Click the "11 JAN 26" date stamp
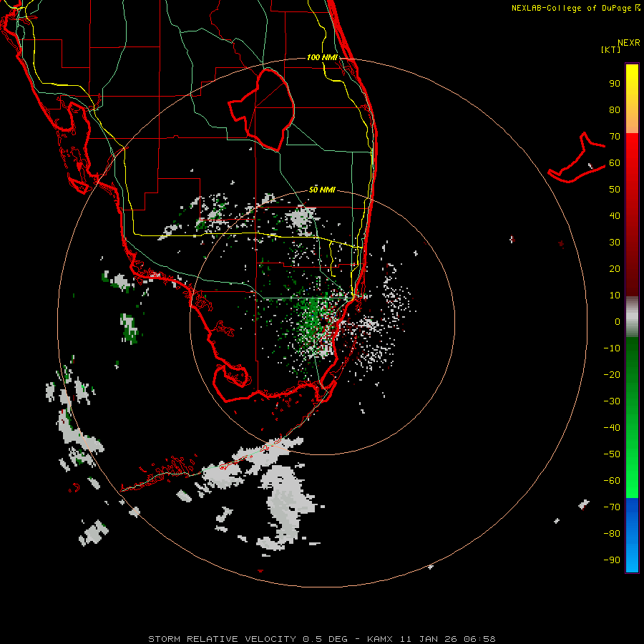 click(429, 639)
